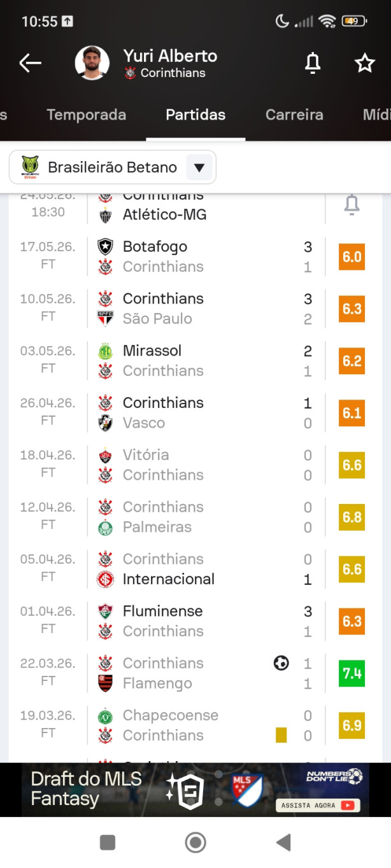Tap the back arrow icon

click(30, 63)
